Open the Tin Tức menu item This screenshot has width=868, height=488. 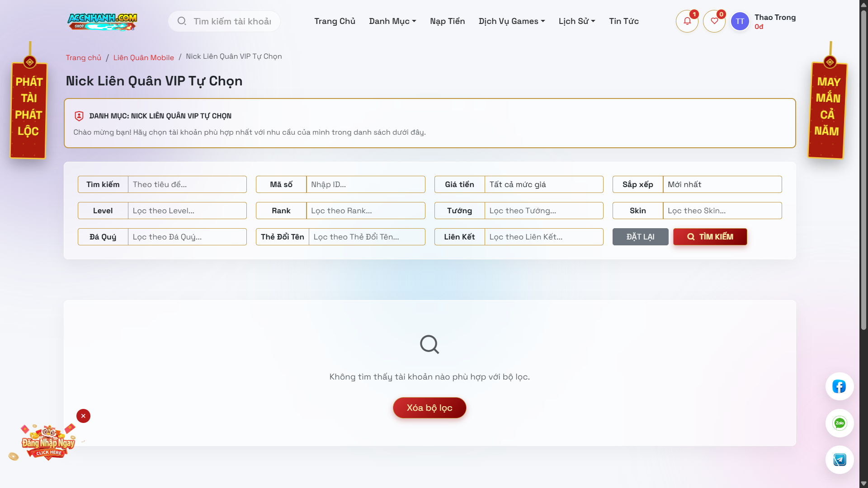(623, 21)
